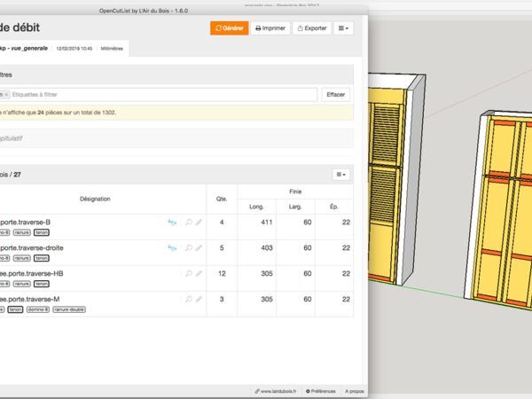Highlight porte.traverse-droite using magnifier icon

189,248
